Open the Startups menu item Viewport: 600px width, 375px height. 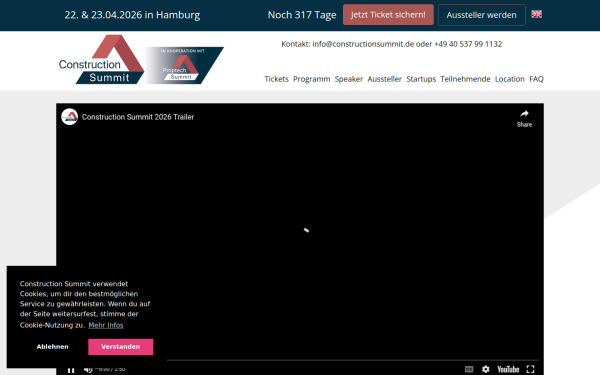tap(421, 79)
